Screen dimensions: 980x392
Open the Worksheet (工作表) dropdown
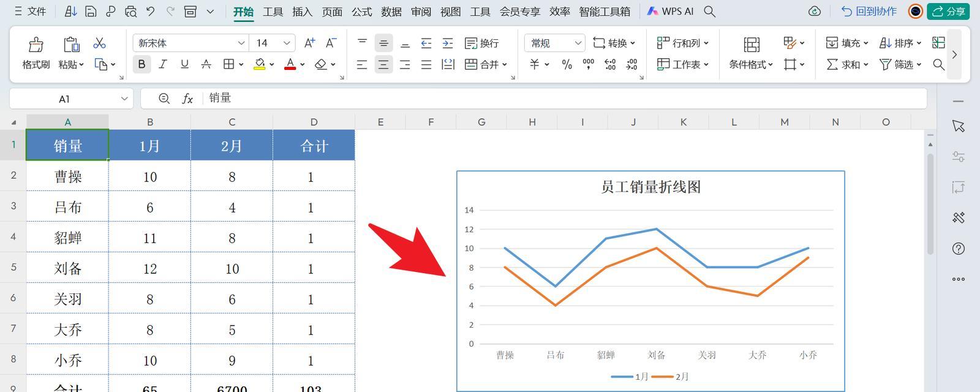pyautogui.click(x=683, y=64)
